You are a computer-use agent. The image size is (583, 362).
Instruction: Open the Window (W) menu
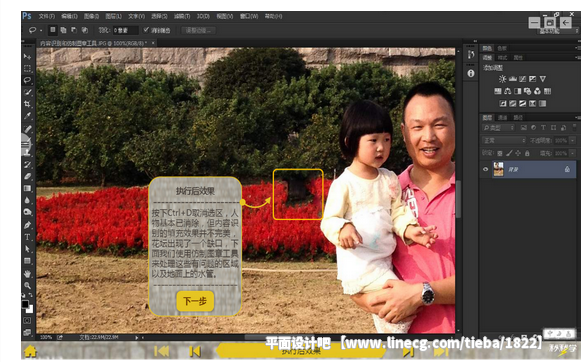(x=249, y=16)
